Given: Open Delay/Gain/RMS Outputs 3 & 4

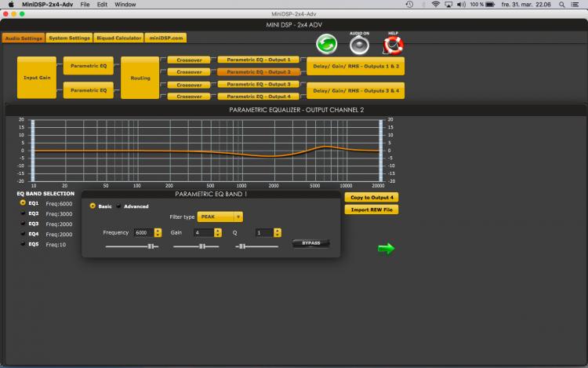Looking at the screenshot, I should (x=355, y=91).
